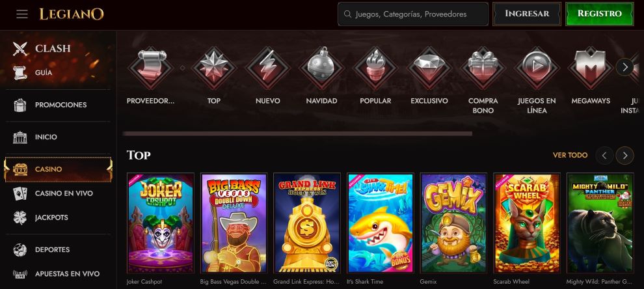Open the Ver Todo link

point(570,156)
